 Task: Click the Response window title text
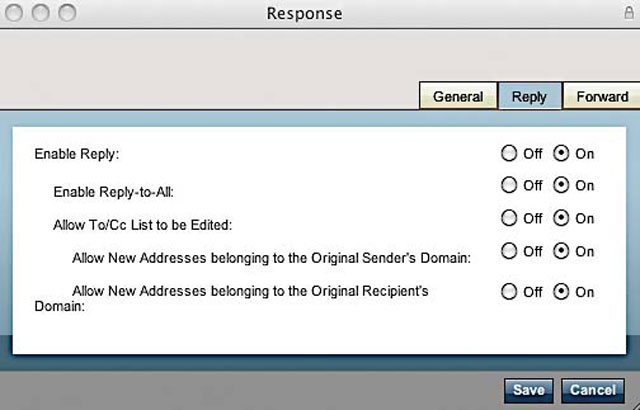pyautogui.click(x=304, y=13)
